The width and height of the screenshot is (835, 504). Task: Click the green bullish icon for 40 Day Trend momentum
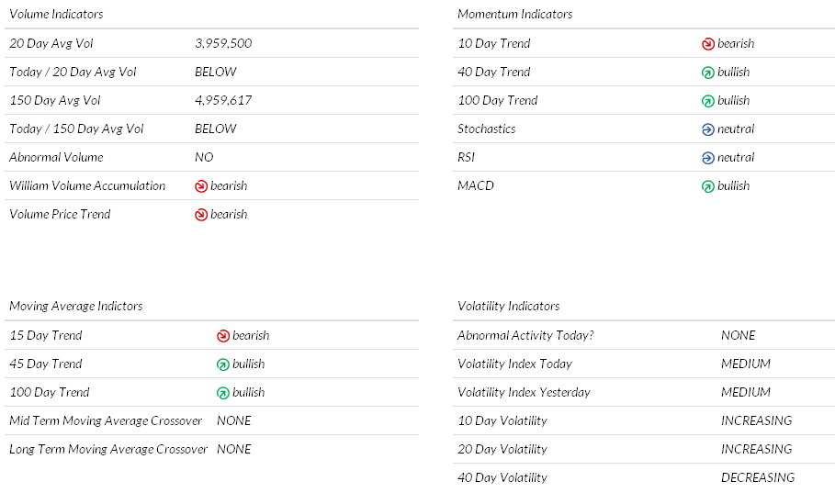[707, 73]
